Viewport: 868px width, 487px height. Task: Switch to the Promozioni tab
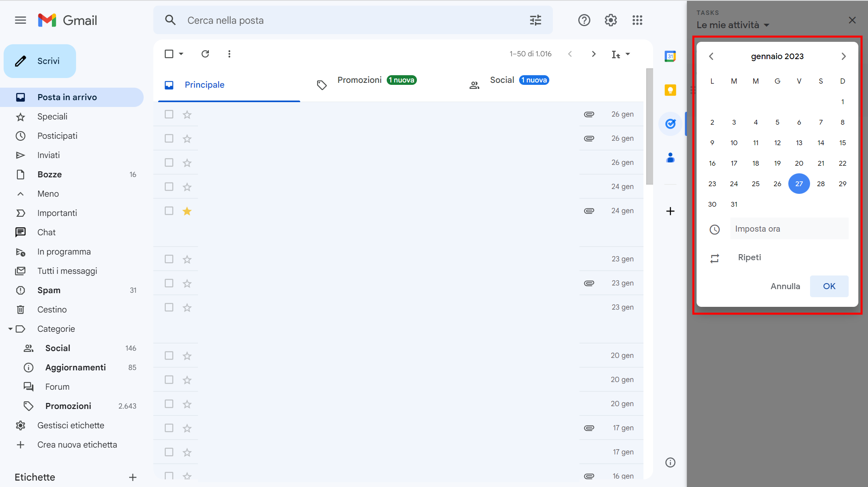[359, 80]
